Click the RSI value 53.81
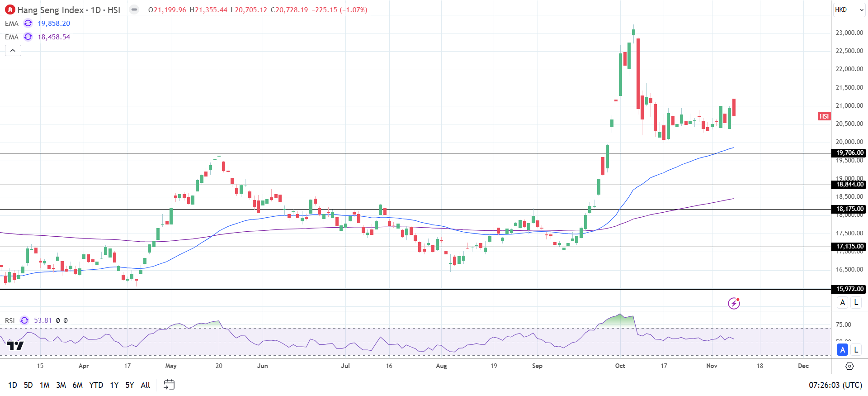The height and width of the screenshot is (396, 868). click(43, 320)
